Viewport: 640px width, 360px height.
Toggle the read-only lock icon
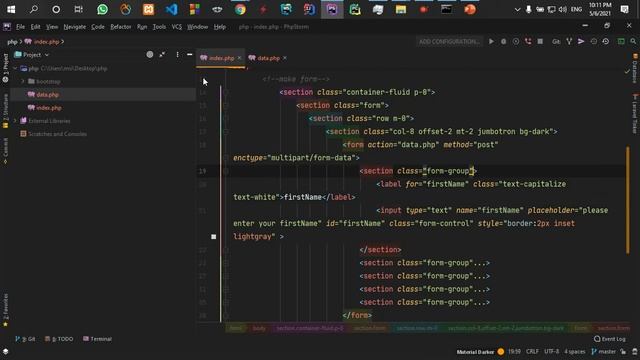(623, 352)
